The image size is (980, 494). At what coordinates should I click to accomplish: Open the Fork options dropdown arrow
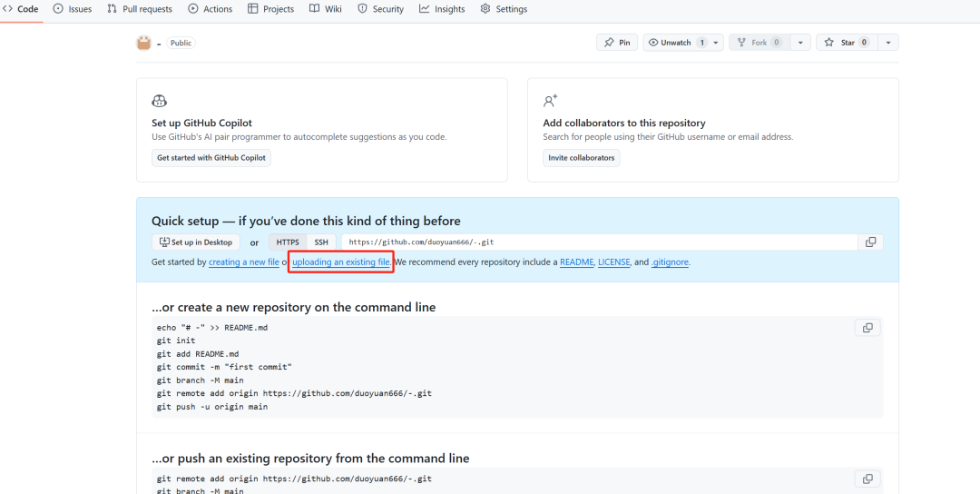click(x=800, y=43)
